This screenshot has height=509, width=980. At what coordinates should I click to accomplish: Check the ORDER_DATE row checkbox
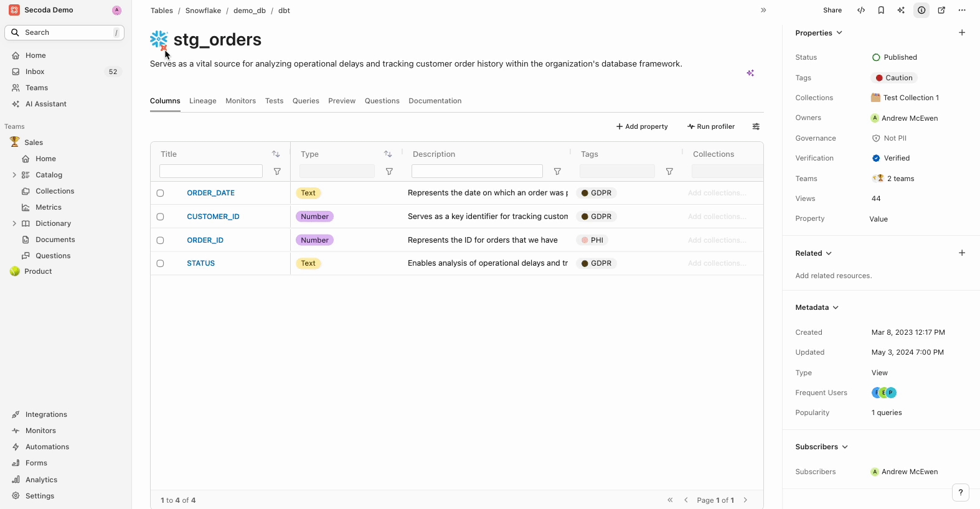click(x=160, y=194)
